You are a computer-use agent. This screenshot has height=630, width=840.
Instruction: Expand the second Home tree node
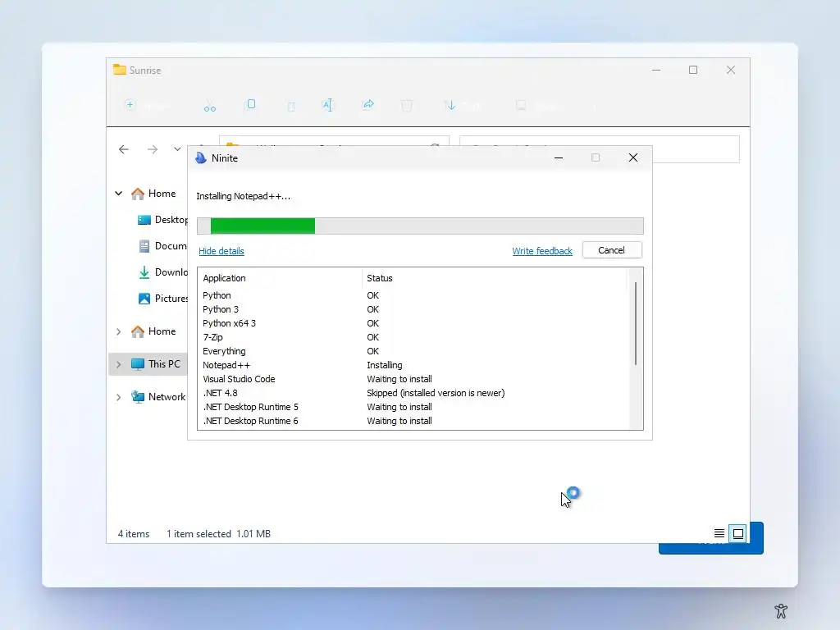(118, 331)
